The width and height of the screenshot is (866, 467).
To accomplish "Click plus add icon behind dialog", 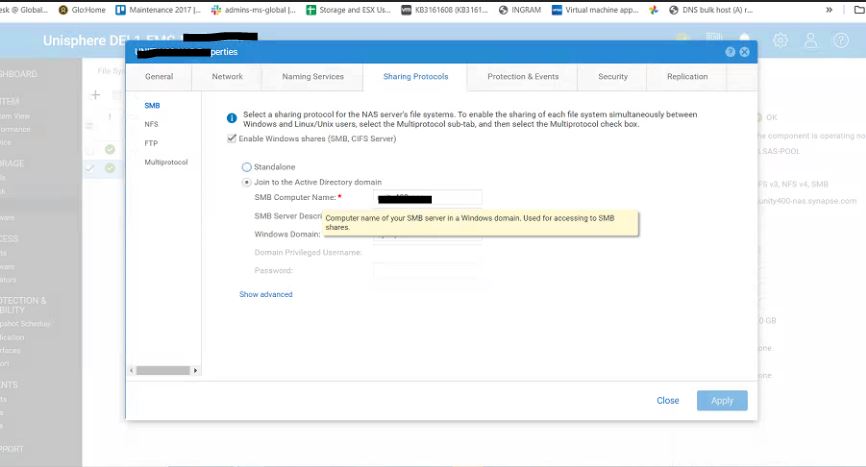I will [96, 95].
